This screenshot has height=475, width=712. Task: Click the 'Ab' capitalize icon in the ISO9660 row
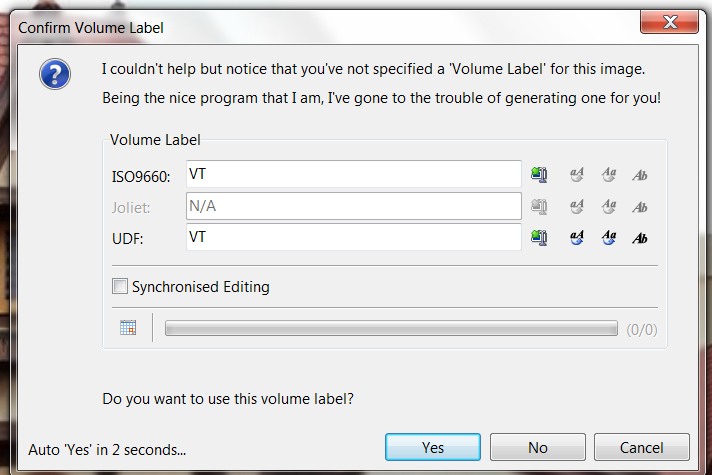tap(640, 175)
